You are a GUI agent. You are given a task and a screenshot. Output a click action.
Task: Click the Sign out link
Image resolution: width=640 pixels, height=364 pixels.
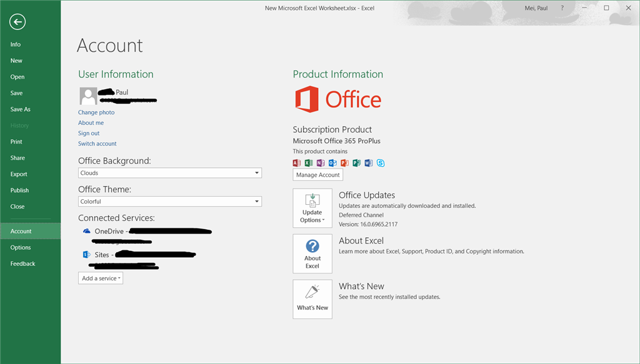click(x=89, y=133)
